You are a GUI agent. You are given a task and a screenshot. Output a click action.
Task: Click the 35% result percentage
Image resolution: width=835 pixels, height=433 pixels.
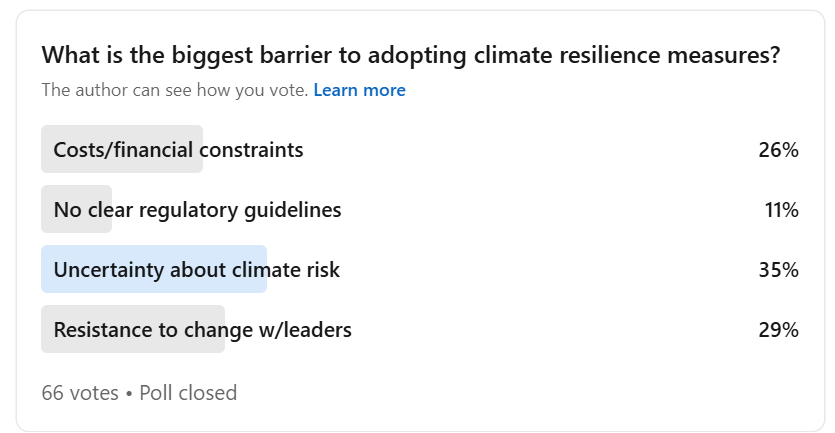(x=778, y=270)
